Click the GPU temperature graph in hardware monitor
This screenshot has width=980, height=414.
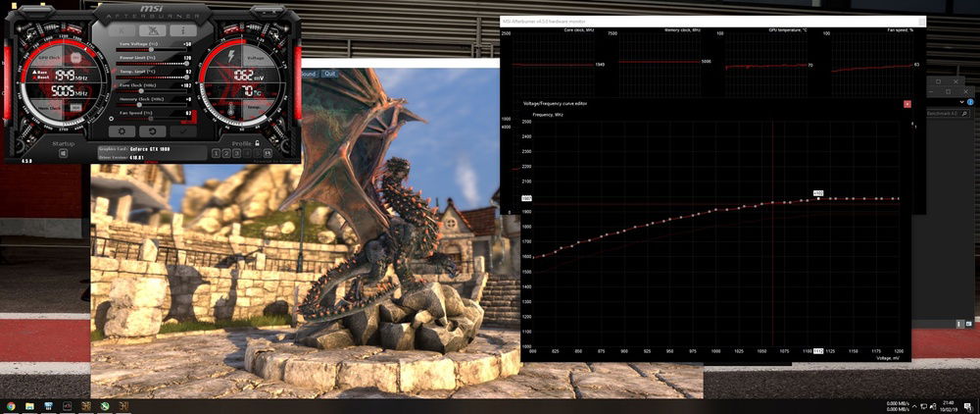click(766, 63)
